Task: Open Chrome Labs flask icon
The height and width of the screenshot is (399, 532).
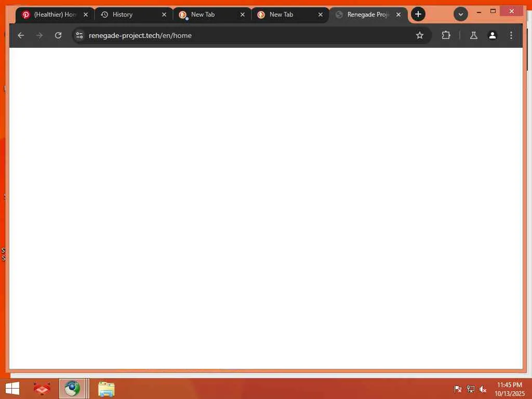Action: click(474, 35)
